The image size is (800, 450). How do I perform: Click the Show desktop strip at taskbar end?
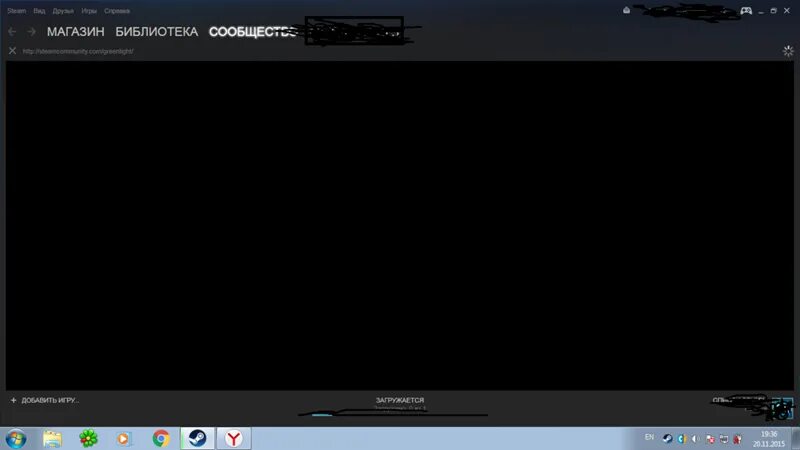796,439
